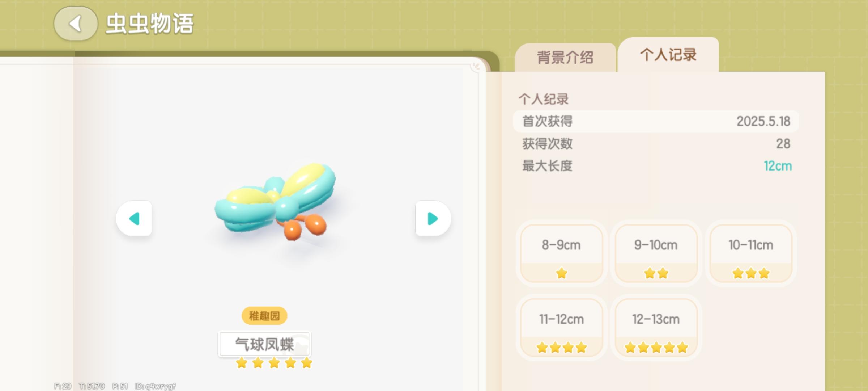Click the 虫虫物语 page title
Viewport: 868px width, 391px height.
149,24
